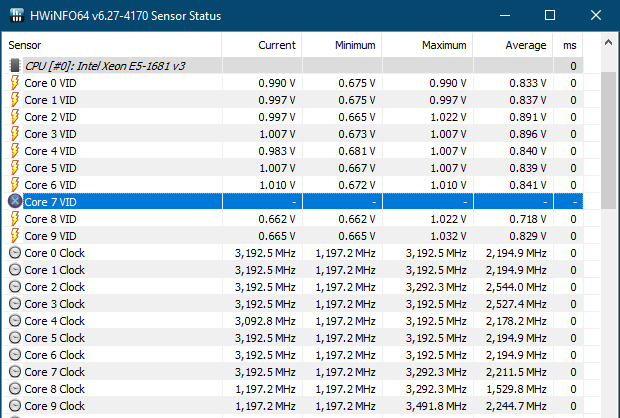Click the lightning bolt icon for Core 0 VID
Viewport: 620px width, 418px height.
(x=15, y=82)
